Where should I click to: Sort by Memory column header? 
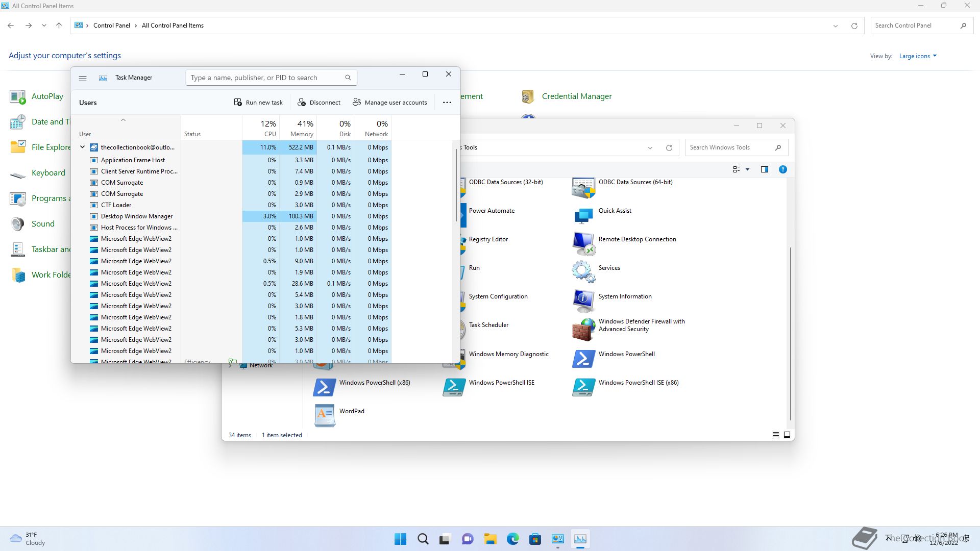pyautogui.click(x=298, y=128)
